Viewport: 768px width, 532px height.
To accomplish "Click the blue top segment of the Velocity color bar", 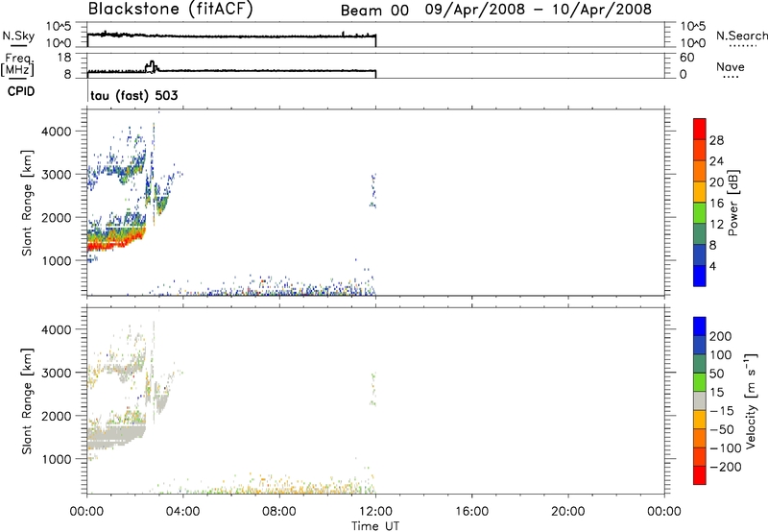I will 700,326.
